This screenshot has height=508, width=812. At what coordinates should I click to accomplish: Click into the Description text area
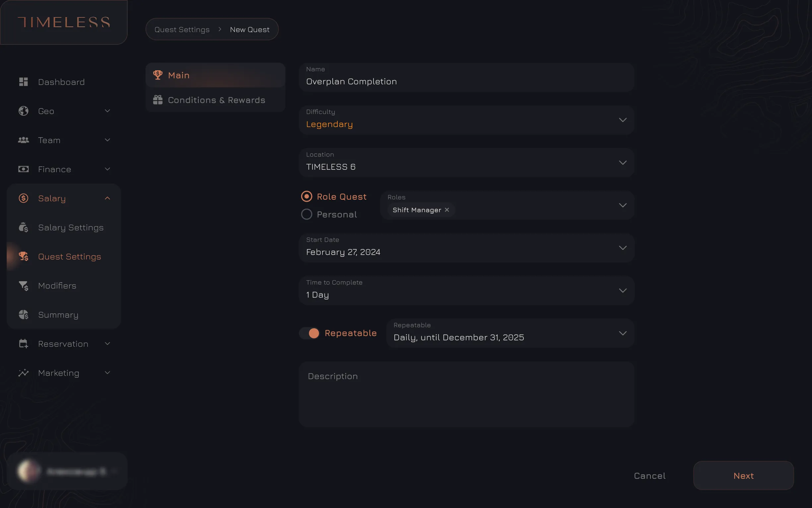pyautogui.click(x=466, y=395)
